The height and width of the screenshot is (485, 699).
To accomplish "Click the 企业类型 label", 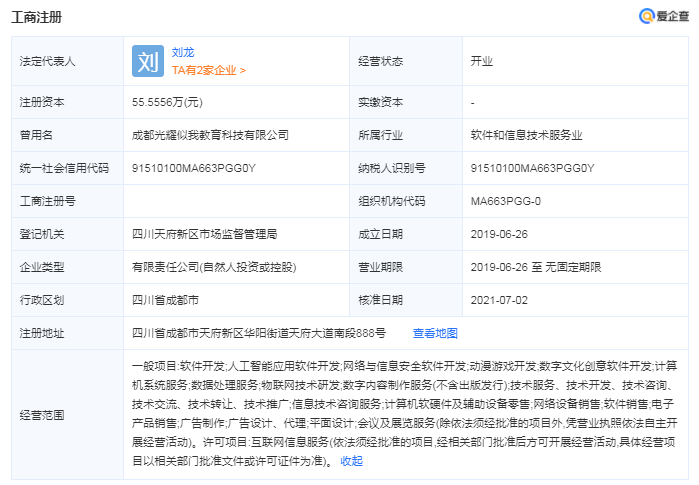I will point(42,267).
